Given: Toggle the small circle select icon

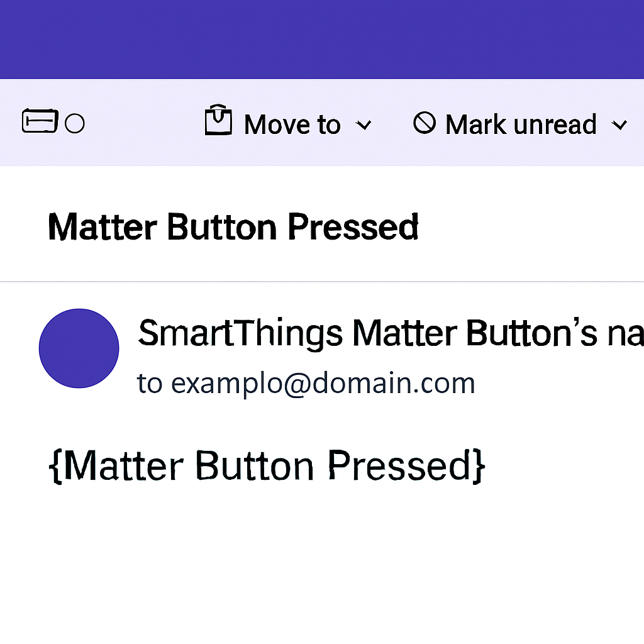Looking at the screenshot, I should point(75,124).
